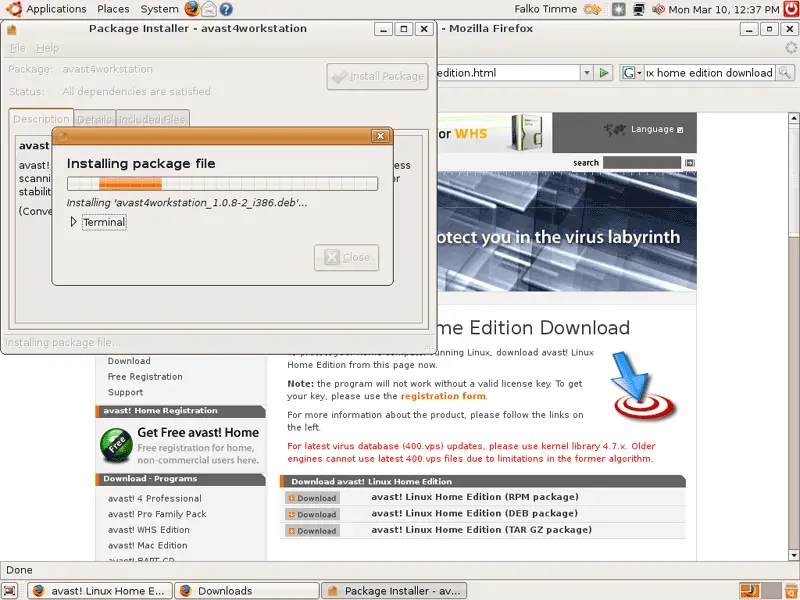Viewport: 800px width, 600px height.
Task: Open the Google search engine dropdown
Action: [x=632, y=73]
